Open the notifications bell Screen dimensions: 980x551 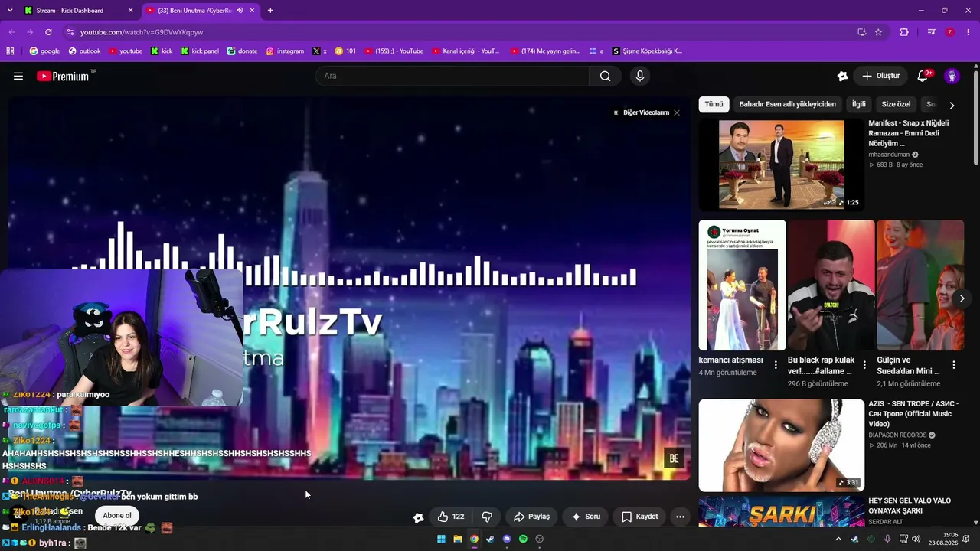923,76
